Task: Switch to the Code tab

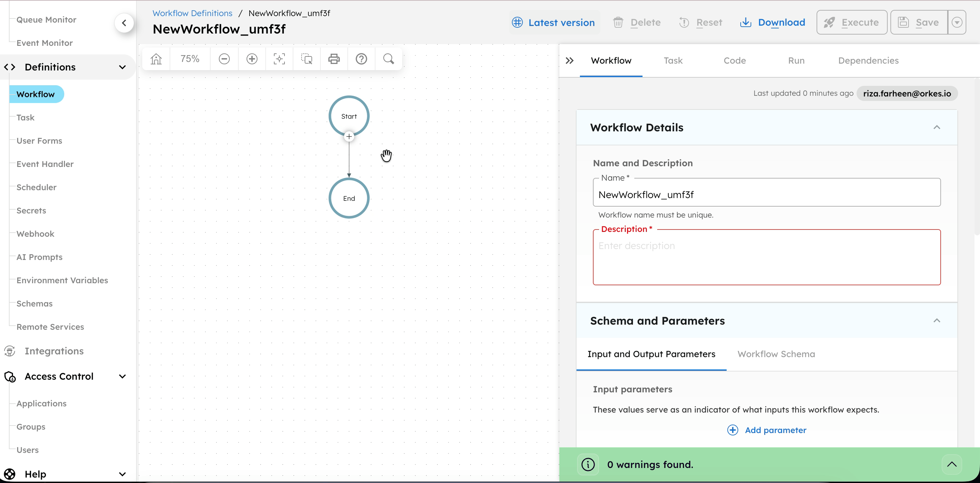Action: 734,61
